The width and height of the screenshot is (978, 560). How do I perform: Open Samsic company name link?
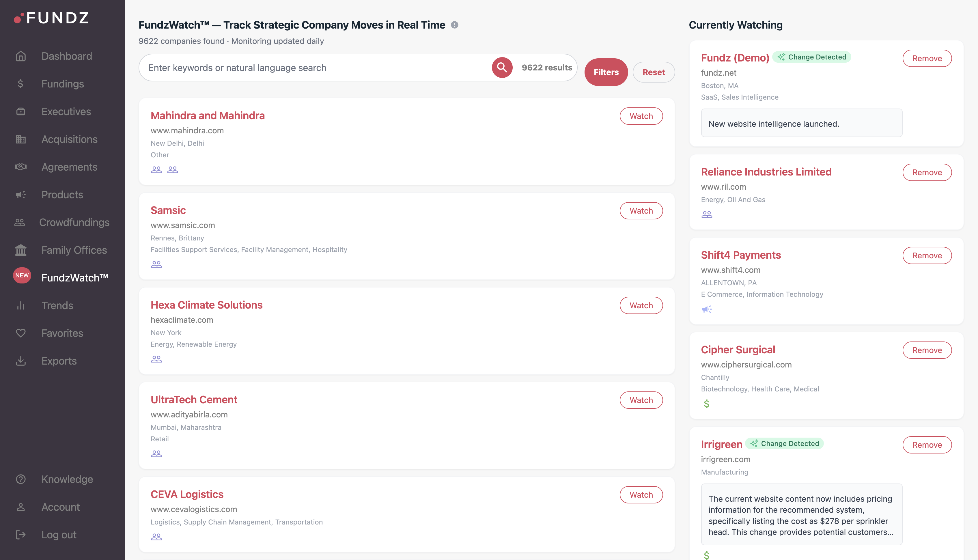(168, 210)
